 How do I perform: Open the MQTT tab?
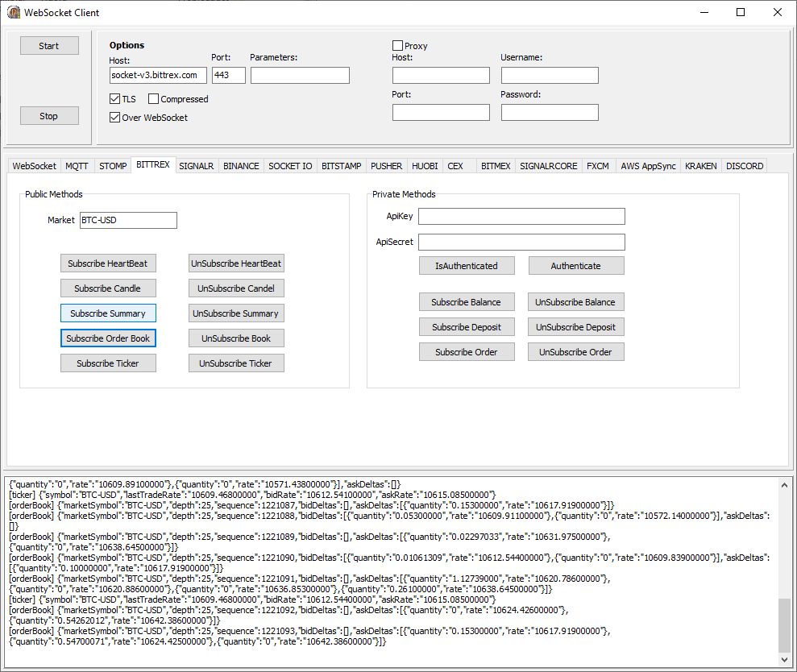(x=77, y=166)
